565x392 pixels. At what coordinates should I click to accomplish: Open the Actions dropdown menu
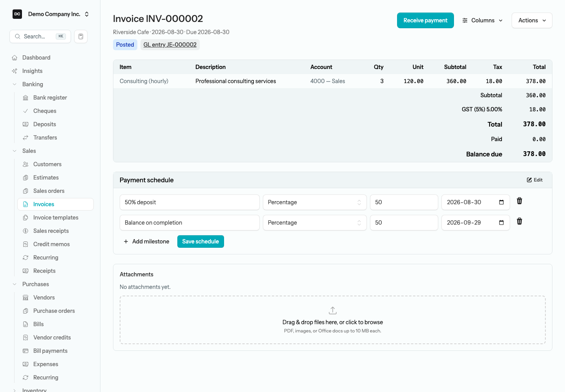pos(532,20)
